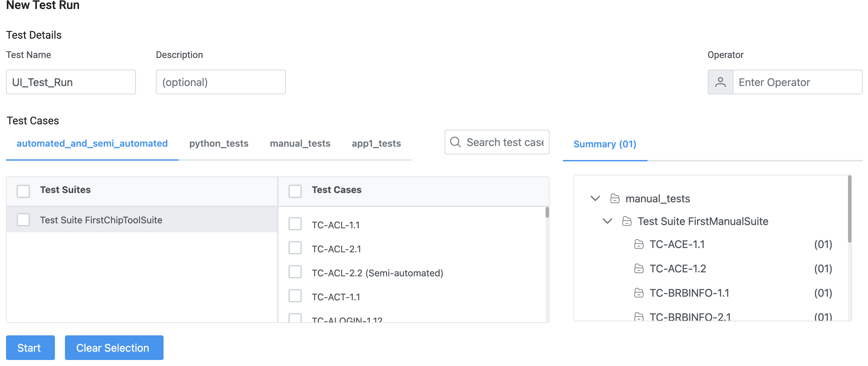868x366 pixels.
Task: Collapse the Test Suite FirstManualSuite chevron
Action: pyautogui.click(x=607, y=221)
